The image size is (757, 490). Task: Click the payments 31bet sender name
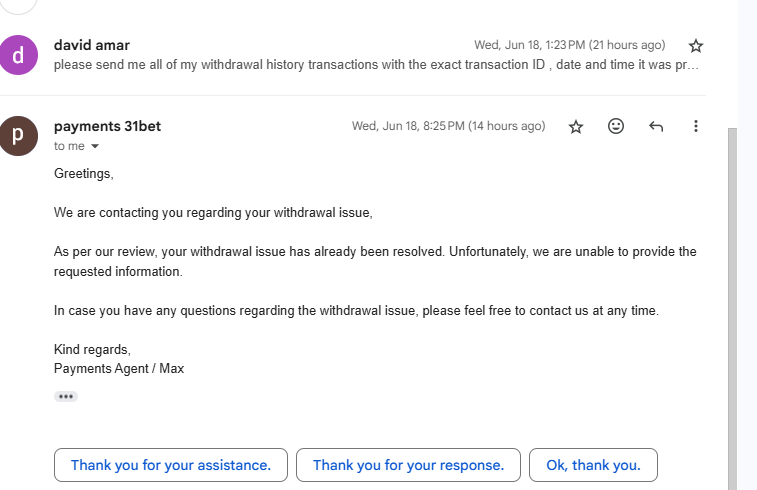tap(107, 126)
